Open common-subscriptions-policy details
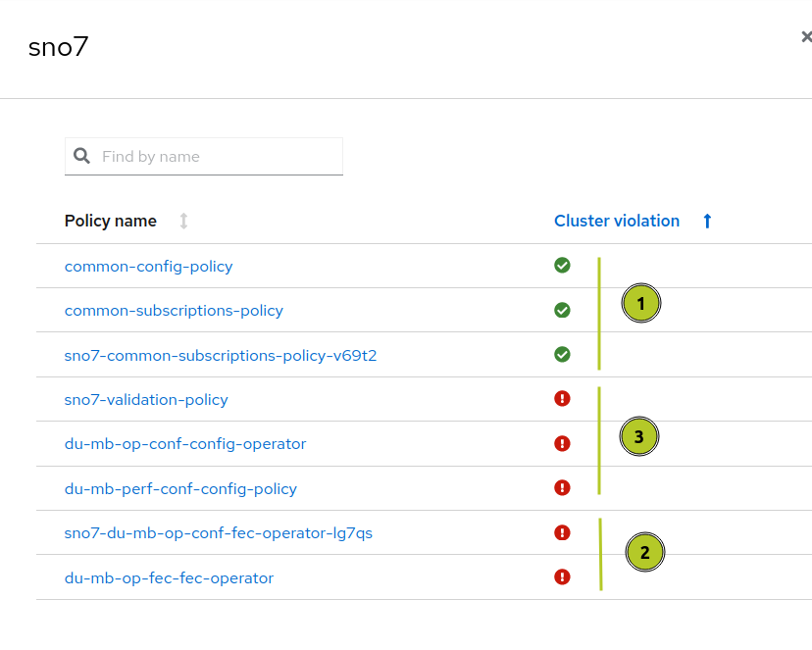 [174, 310]
